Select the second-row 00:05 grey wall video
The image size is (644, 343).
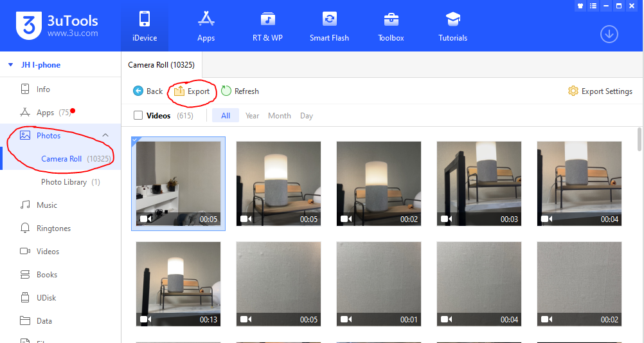coord(278,284)
